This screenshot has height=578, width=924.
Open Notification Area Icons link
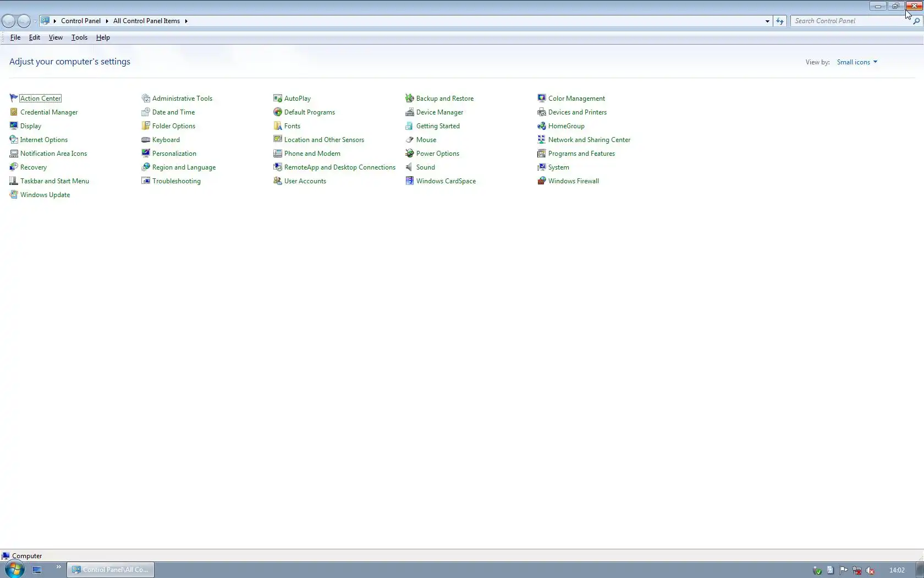53,154
